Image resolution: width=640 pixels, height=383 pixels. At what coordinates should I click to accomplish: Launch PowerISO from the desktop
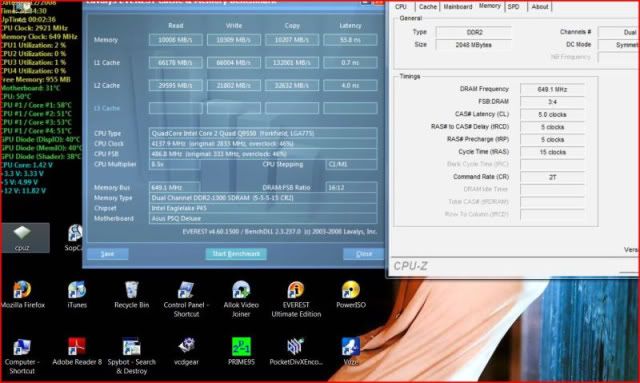pos(351,294)
